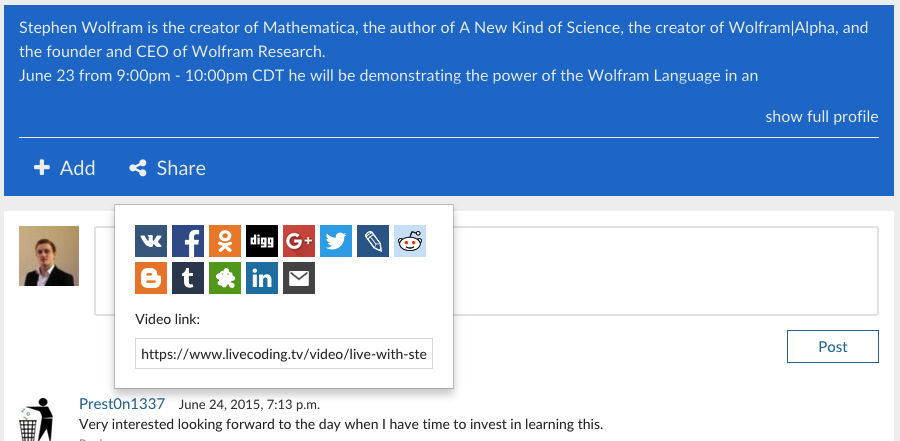
Task: Click the green Evernote share icon
Action: click(225, 278)
